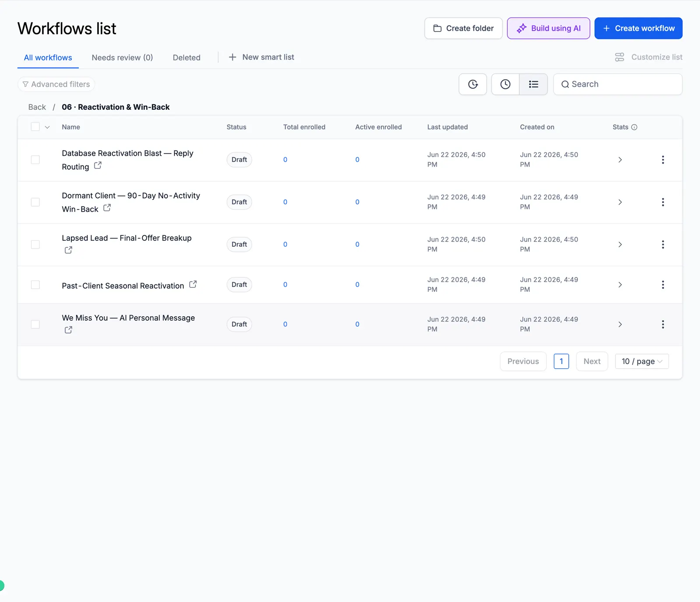Open Lapsed Lead workflow external link icon
This screenshot has height=602, width=700.
[x=68, y=250]
